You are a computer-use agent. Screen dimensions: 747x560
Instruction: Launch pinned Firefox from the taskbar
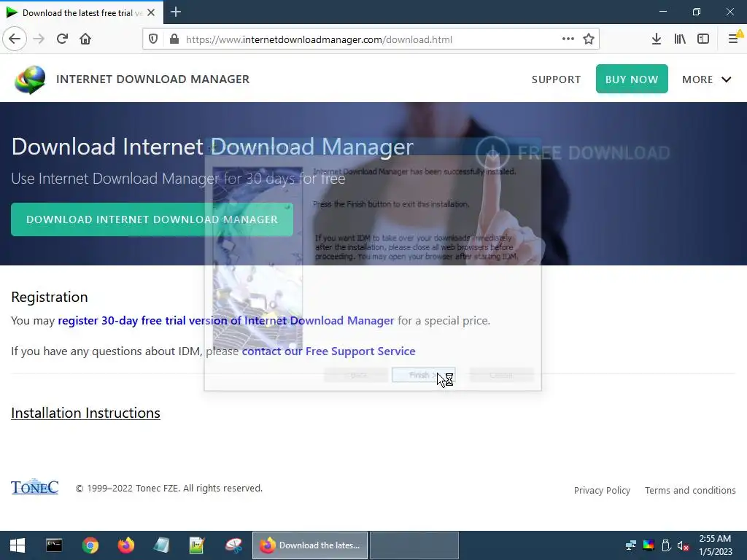[x=125, y=545]
